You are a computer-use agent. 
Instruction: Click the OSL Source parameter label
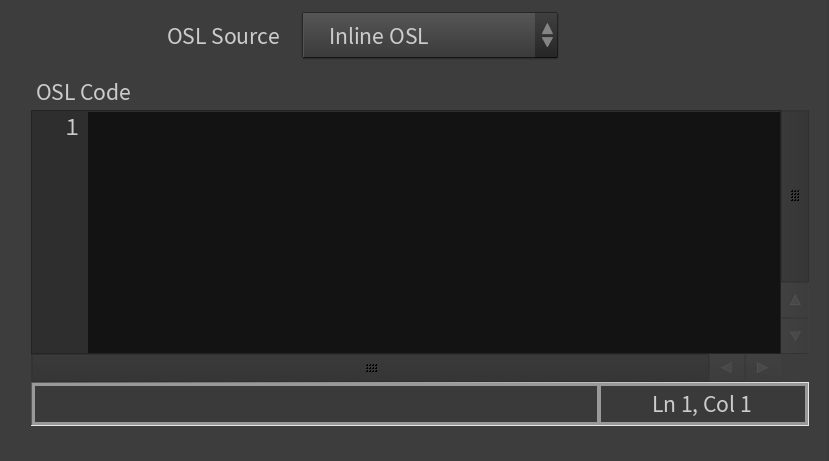[x=223, y=36]
